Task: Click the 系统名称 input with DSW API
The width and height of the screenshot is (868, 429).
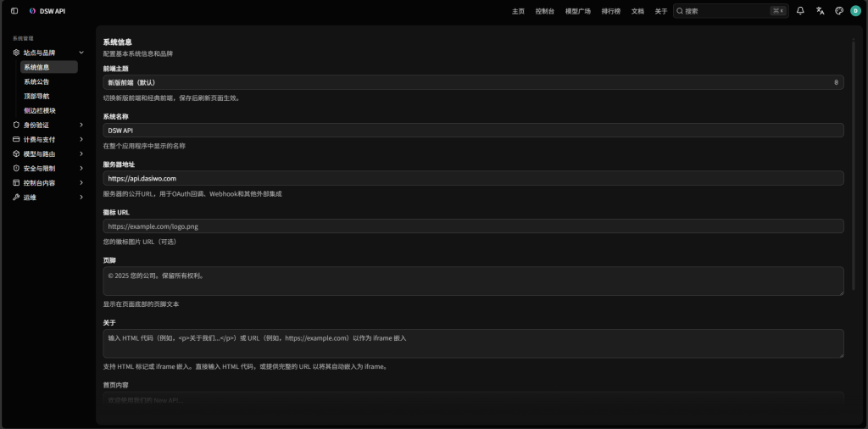Action: [x=473, y=130]
